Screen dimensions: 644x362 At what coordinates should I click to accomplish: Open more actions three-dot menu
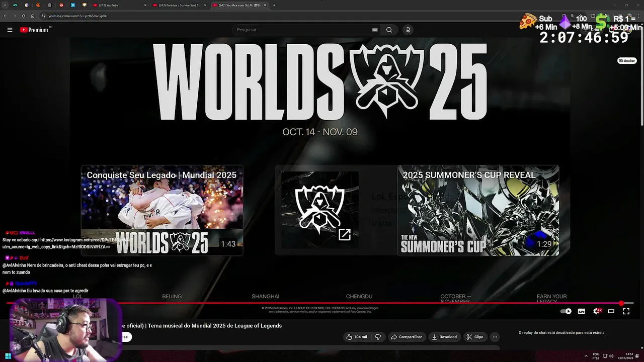(495, 337)
